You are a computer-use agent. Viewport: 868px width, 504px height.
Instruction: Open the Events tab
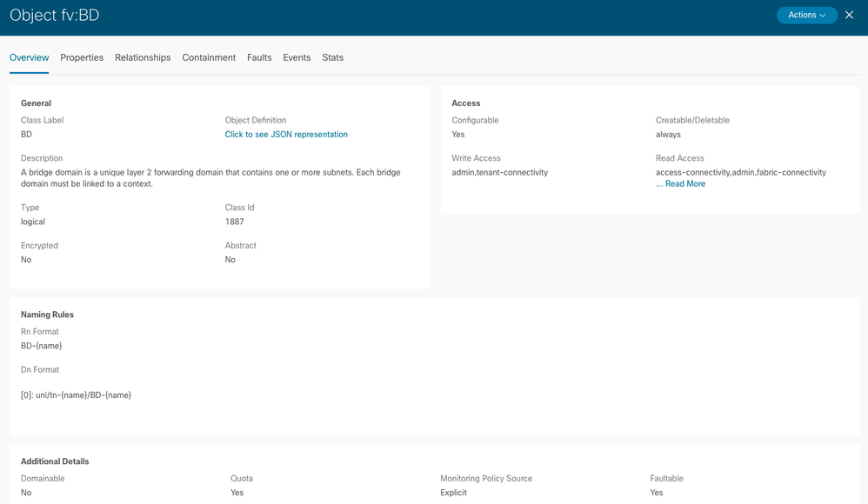(x=297, y=57)
